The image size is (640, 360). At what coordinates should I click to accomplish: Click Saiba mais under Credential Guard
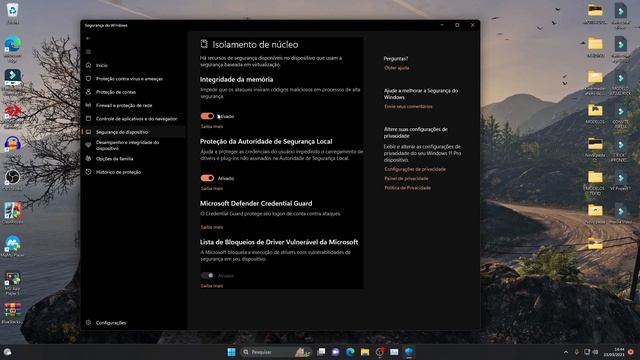click(212, 227)
